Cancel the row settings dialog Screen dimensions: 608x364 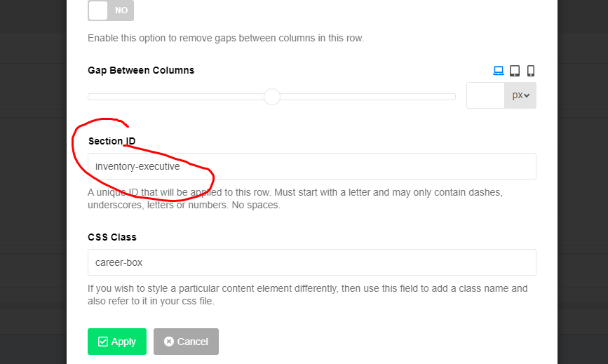point(186,342)
